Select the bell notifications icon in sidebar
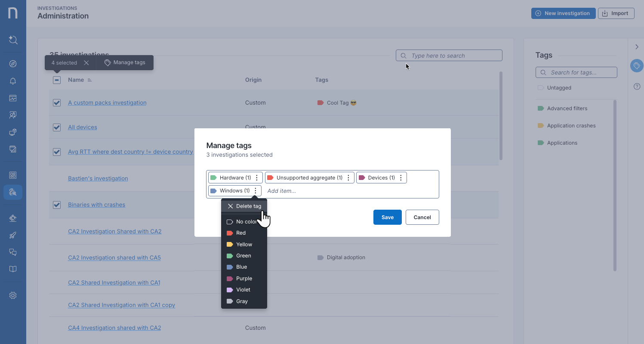 (x=13, y=81)
